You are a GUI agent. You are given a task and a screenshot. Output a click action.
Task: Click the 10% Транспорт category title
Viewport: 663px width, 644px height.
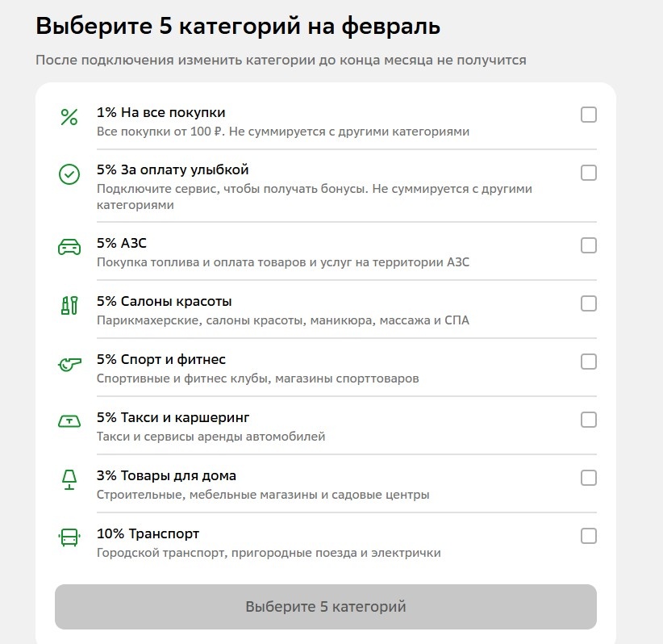pos(148,534)
